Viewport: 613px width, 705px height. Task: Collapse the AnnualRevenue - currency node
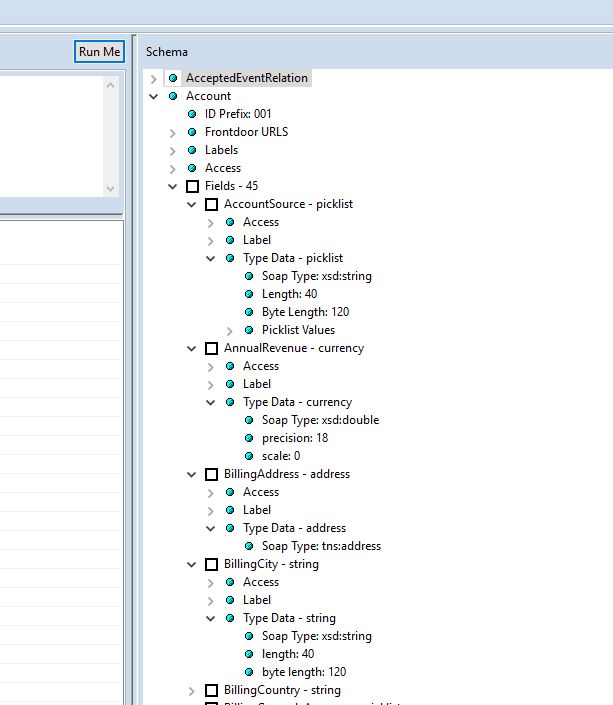point(192,348)
